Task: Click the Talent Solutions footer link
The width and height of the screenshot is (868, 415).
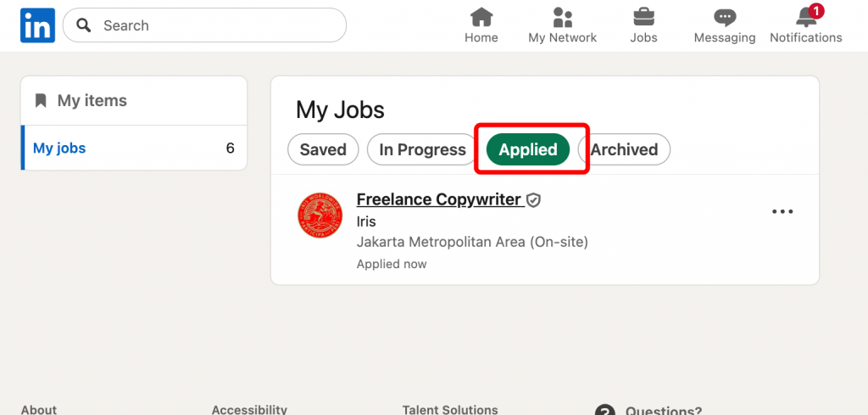Action: (451, 409)
